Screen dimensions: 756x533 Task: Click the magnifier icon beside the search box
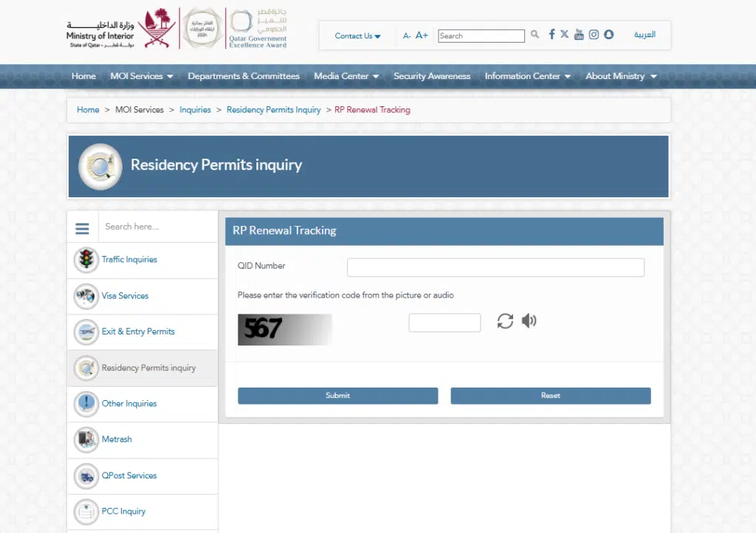click(x=535, y=34)
